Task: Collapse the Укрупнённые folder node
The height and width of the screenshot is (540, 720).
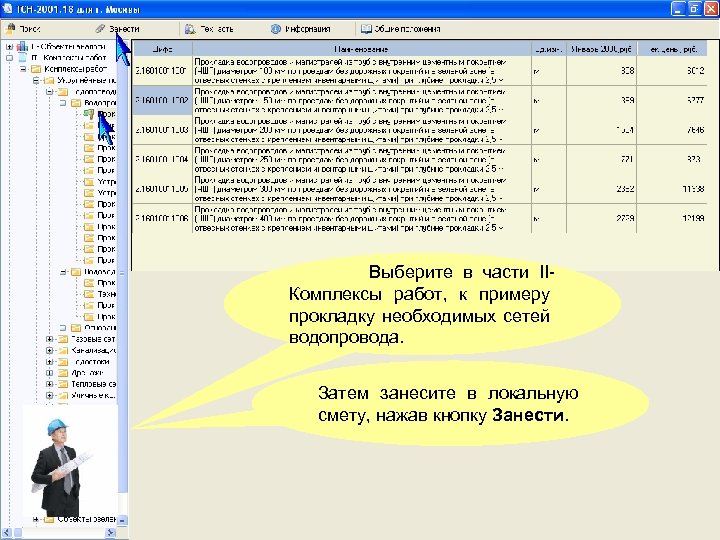Action: 36,80
